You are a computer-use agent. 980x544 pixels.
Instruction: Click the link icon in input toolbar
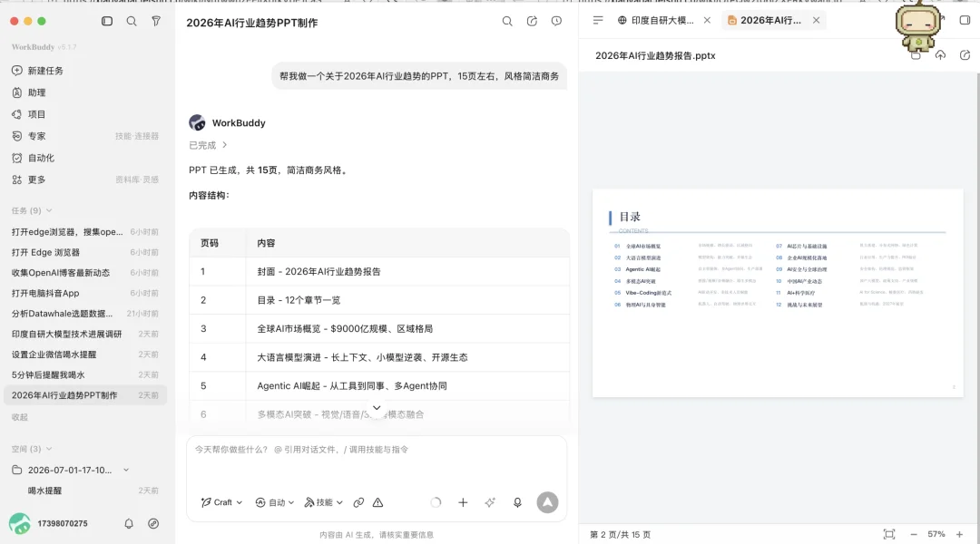[358, 503]
